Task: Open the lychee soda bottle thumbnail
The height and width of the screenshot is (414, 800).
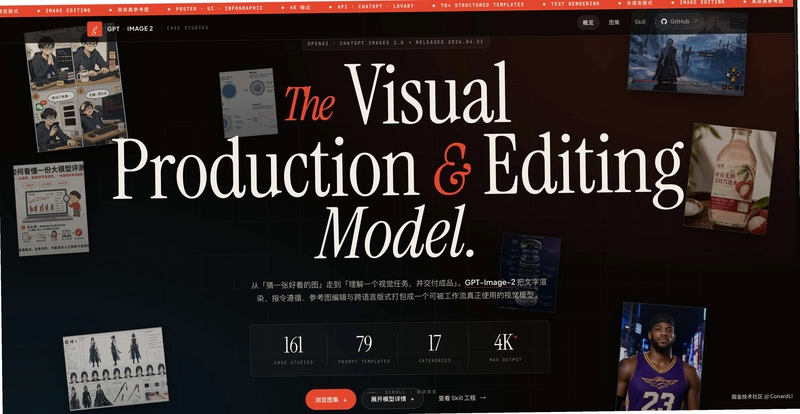Action: click(730, 179)
